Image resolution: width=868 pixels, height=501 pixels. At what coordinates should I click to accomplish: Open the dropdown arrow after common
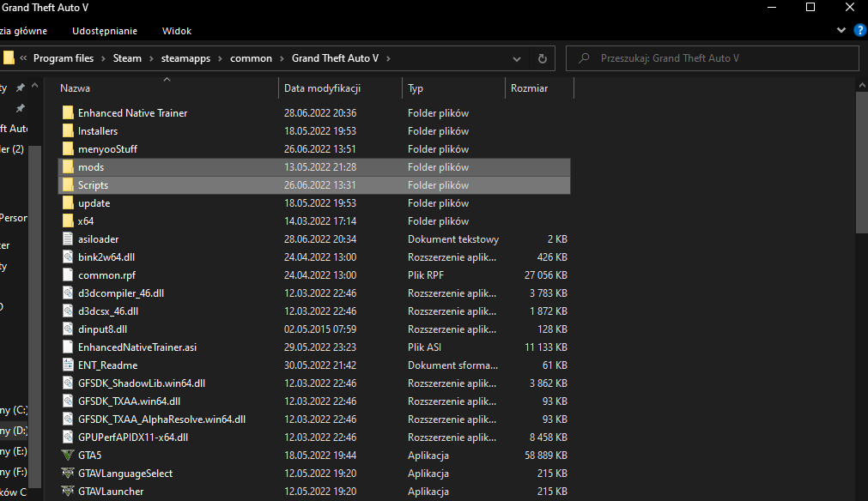(x=282, y=58)
